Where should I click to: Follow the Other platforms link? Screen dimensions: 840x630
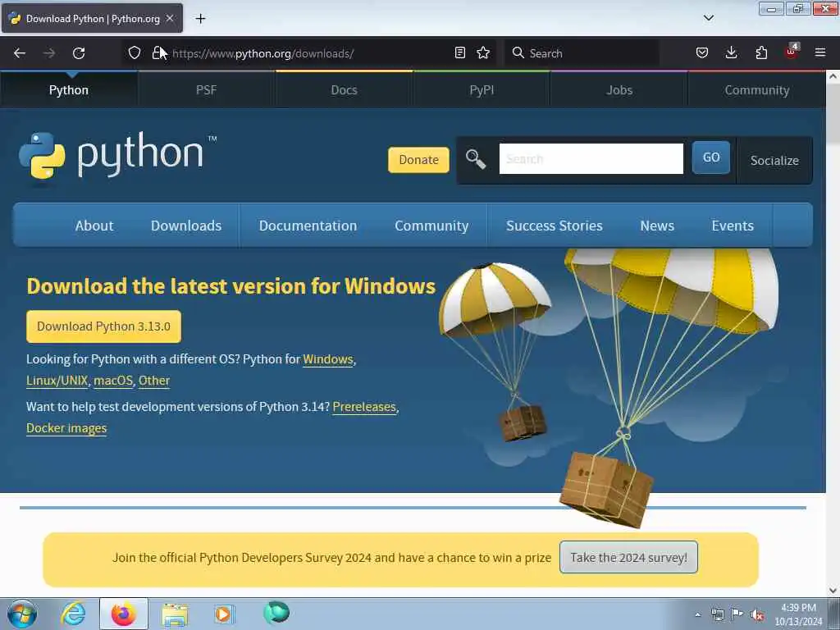(x=154, y=381)
